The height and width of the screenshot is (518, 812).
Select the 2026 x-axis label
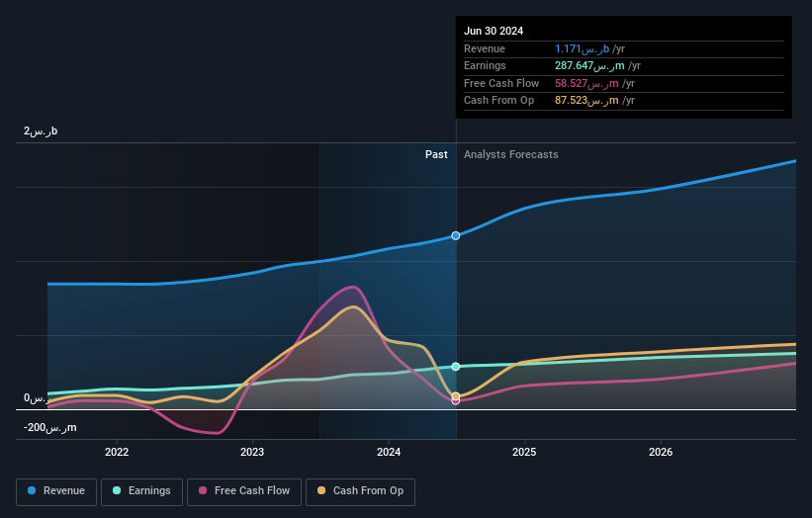[x=661, y=452]
